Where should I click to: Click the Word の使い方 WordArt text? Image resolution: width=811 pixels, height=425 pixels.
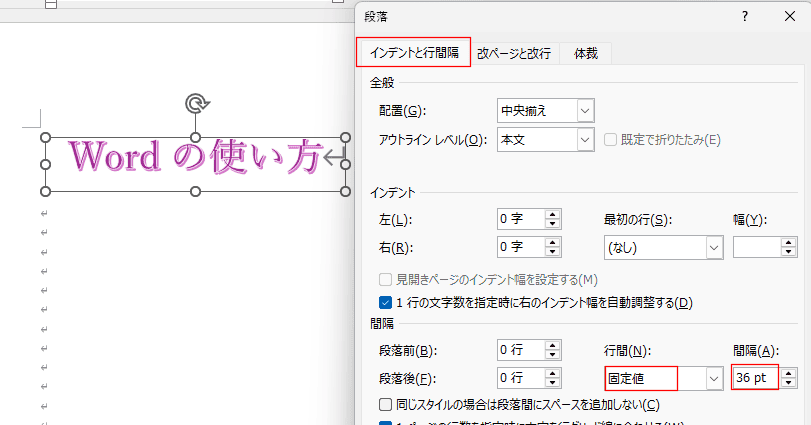195,157
